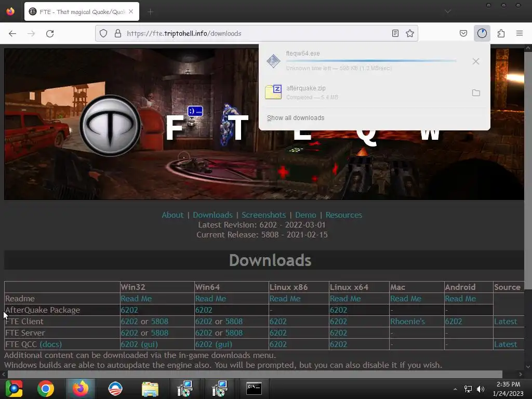Open Win32 Read Me link
Viewport: 532px width, 399px height.
(x=136, y=299)
